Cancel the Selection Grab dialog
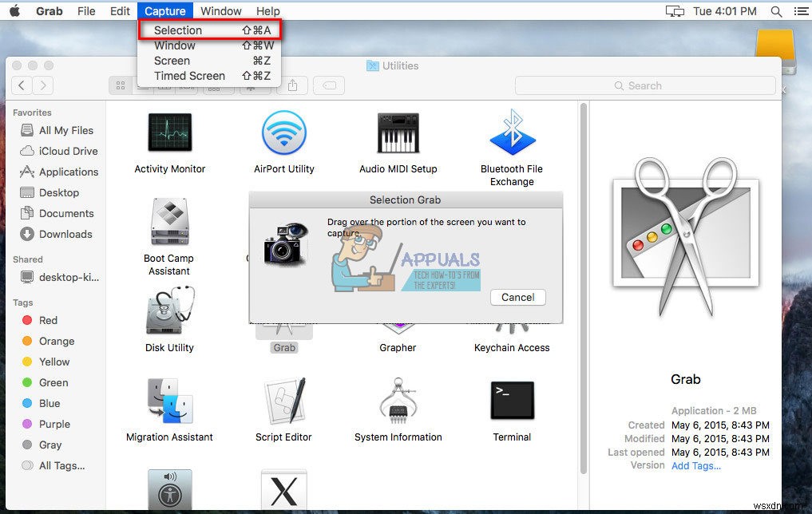Image resolution: width=812 pixels, height=514 pixels. [x=517, y=297]
